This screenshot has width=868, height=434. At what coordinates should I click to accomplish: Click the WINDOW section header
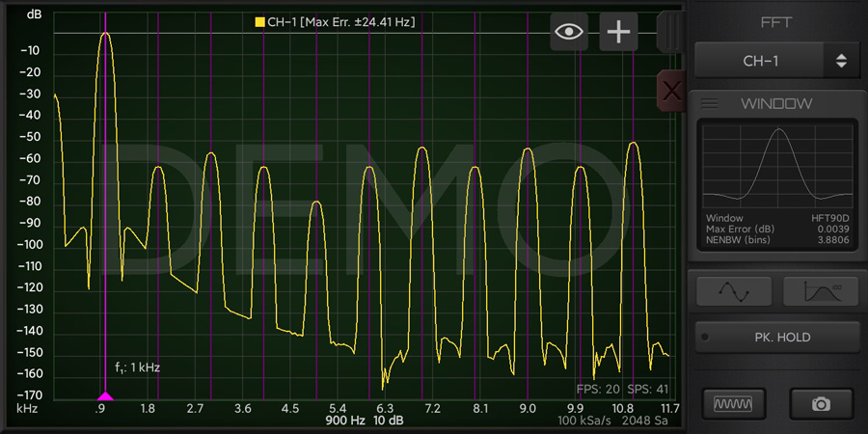tap(776, 104)
